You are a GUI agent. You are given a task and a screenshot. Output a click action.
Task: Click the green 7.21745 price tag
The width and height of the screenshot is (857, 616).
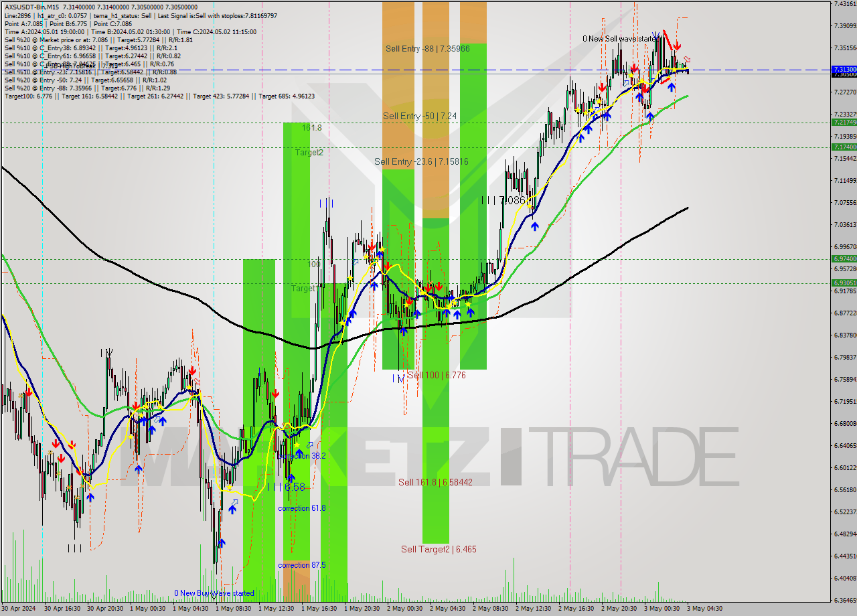pyautogui.click(x=844, y=123)
